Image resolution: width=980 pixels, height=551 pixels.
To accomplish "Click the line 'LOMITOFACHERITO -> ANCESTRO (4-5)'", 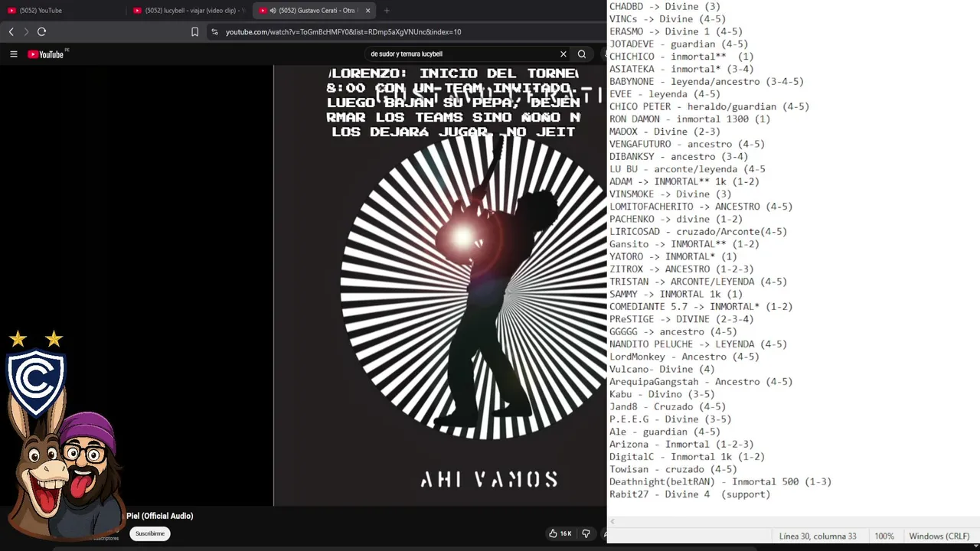I will click(701, 207).
